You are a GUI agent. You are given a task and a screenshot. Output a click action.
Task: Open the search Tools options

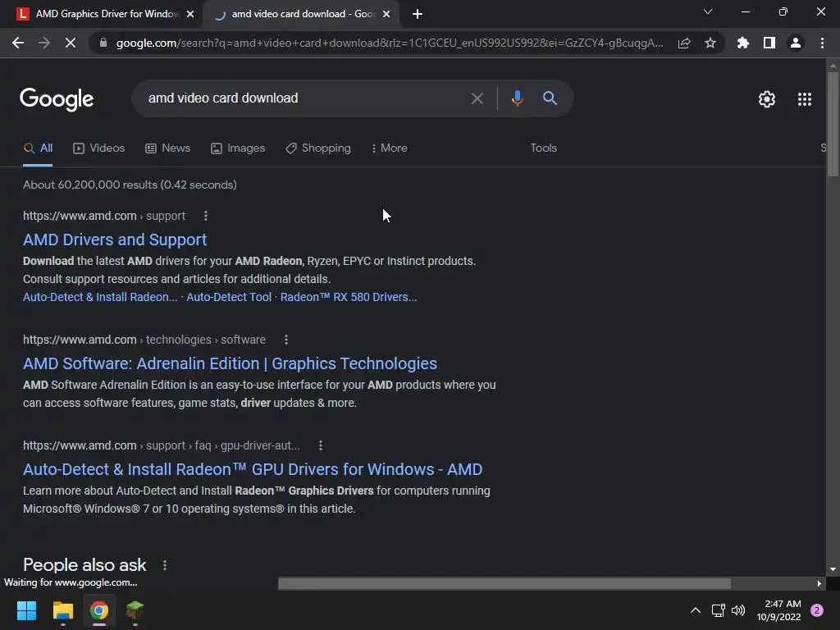point(543,148)
